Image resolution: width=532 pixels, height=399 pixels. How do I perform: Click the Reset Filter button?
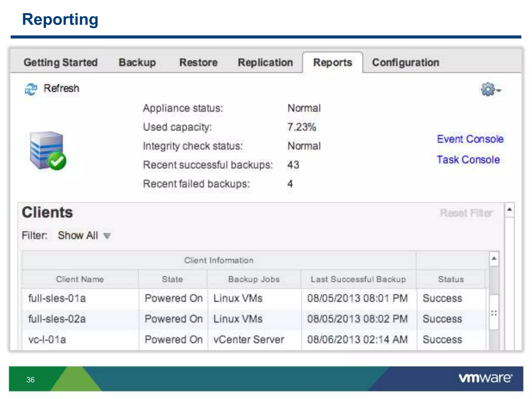pyautogui.click(x=466, y=213)
